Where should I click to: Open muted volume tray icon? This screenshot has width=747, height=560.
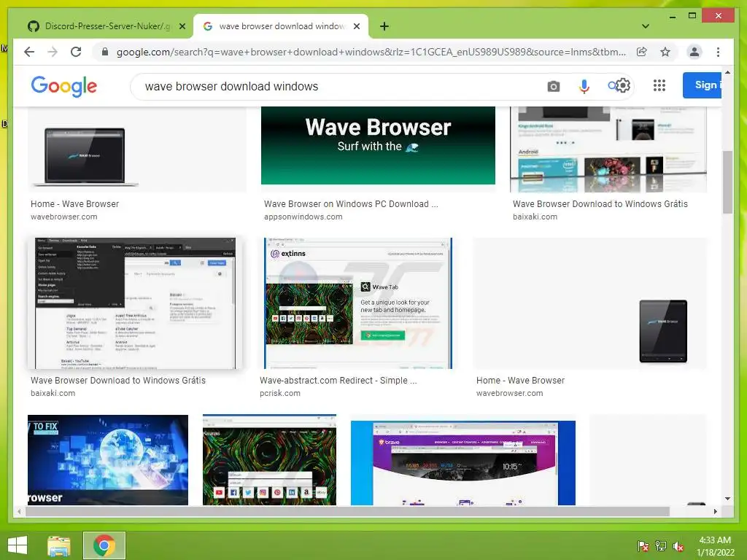click(x=678, y=546)
